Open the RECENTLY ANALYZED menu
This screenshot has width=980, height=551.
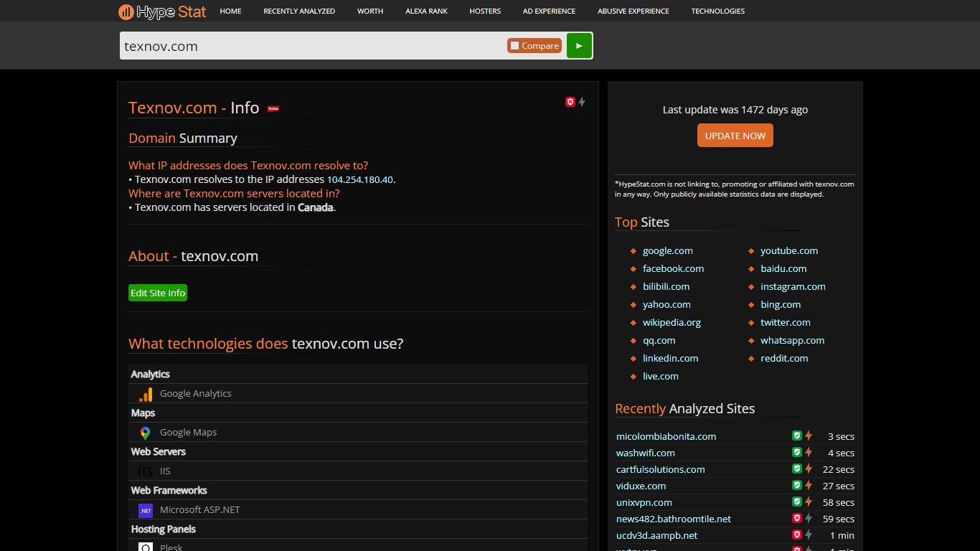click(299, 11)
